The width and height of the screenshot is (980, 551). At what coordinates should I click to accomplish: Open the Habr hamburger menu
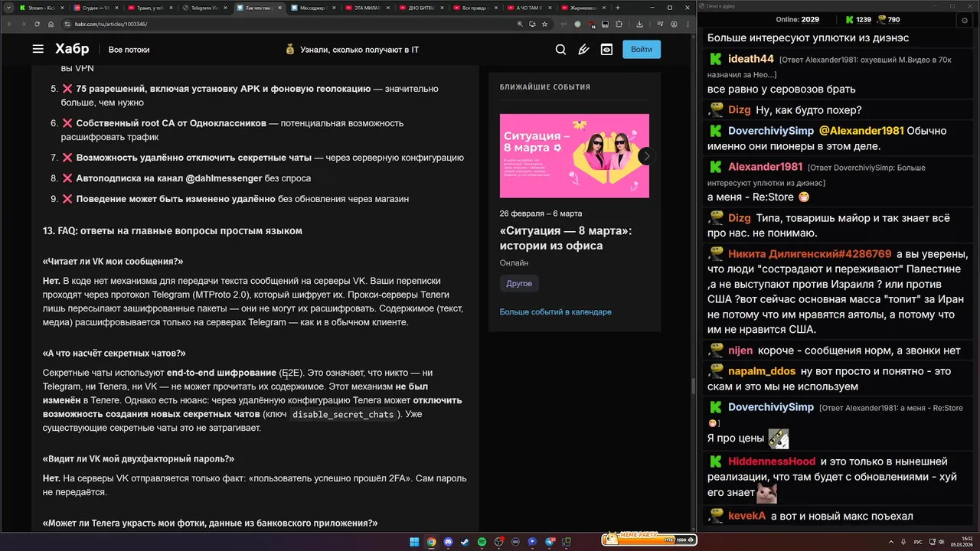point(38,49)
